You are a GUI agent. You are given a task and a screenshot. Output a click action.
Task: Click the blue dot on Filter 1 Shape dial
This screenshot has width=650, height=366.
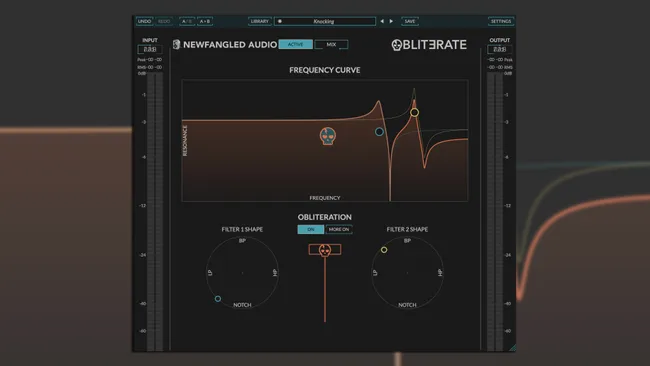[x=218, y=298]
